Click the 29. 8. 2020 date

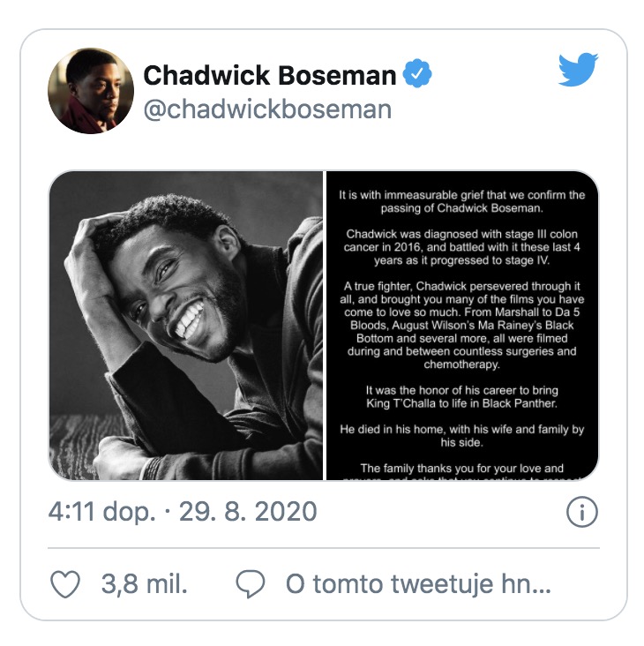point(248,512)
